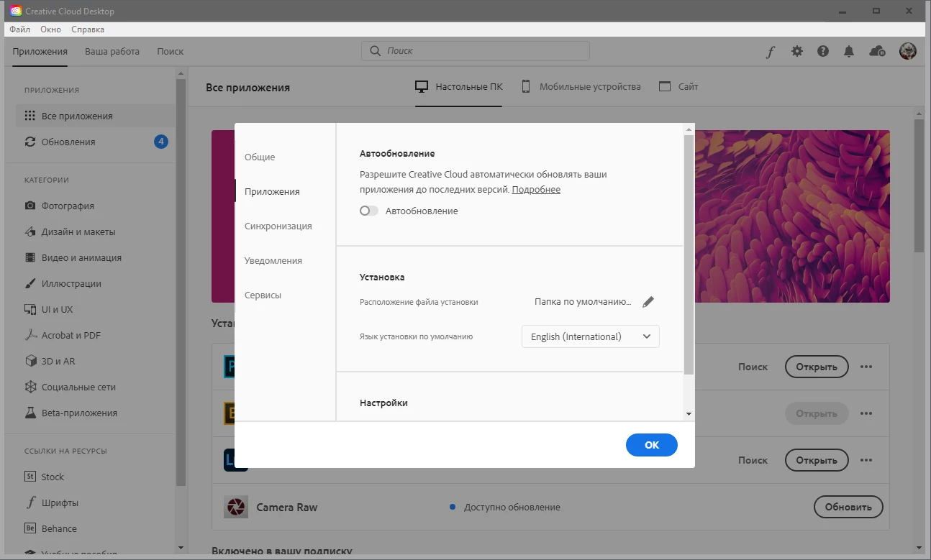The image size is (931, 560).
Task: Open more options for the first installed app
Action: coord(866,367)
